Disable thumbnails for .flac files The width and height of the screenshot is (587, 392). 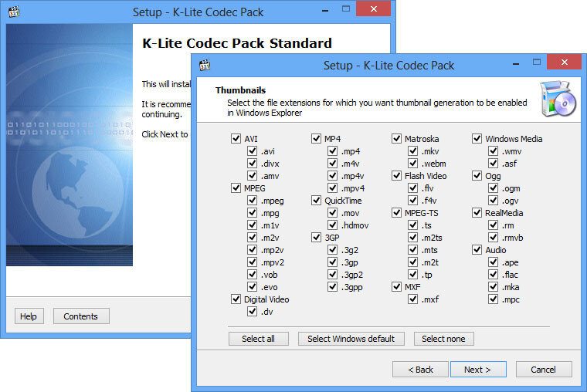point(494,275)
